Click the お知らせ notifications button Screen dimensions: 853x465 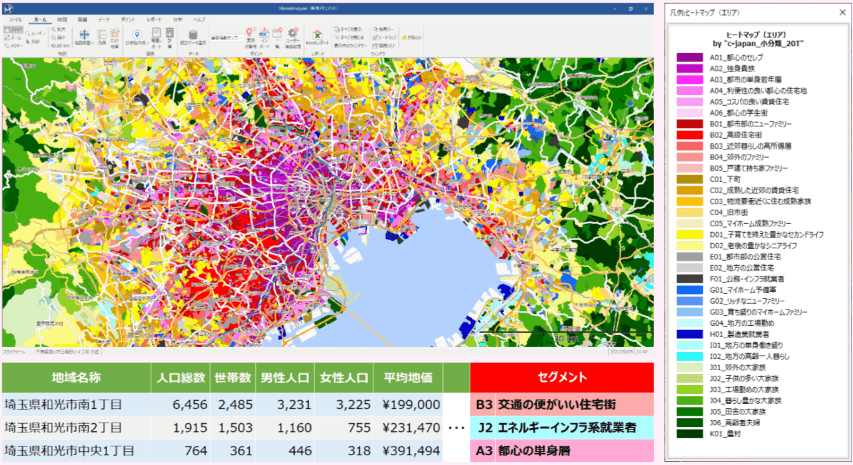pos(411,38)
